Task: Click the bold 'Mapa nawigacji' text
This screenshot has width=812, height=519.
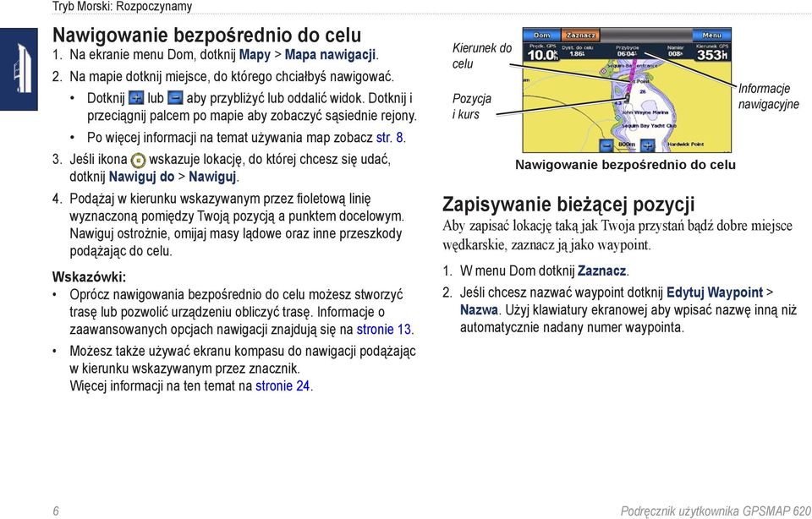Action: pyautogui.click(x=330, y=55)
